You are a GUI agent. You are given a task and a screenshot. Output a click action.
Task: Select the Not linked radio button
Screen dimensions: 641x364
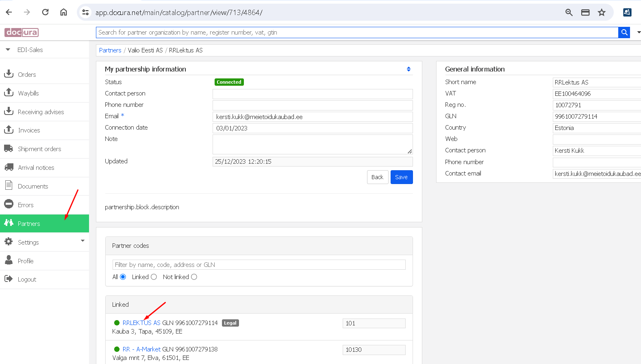[194, 277]
